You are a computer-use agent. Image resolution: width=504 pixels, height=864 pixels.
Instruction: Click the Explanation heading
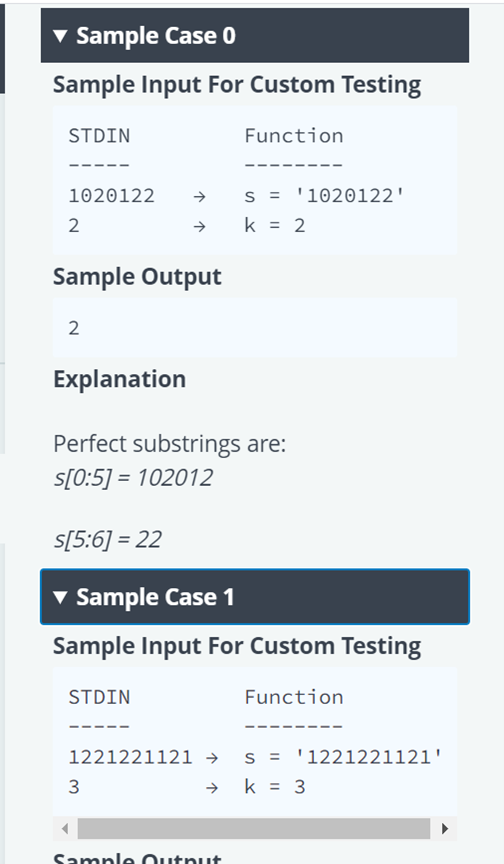(x=120, y=379)
